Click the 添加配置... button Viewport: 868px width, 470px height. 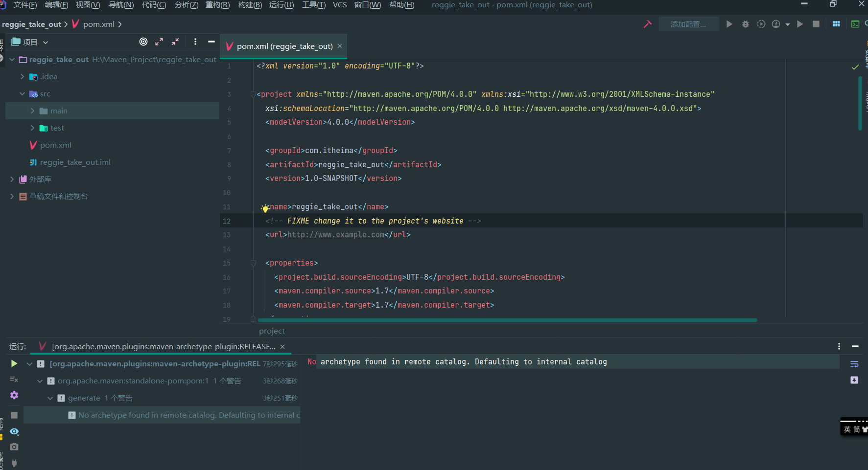[x=688, y=24]
